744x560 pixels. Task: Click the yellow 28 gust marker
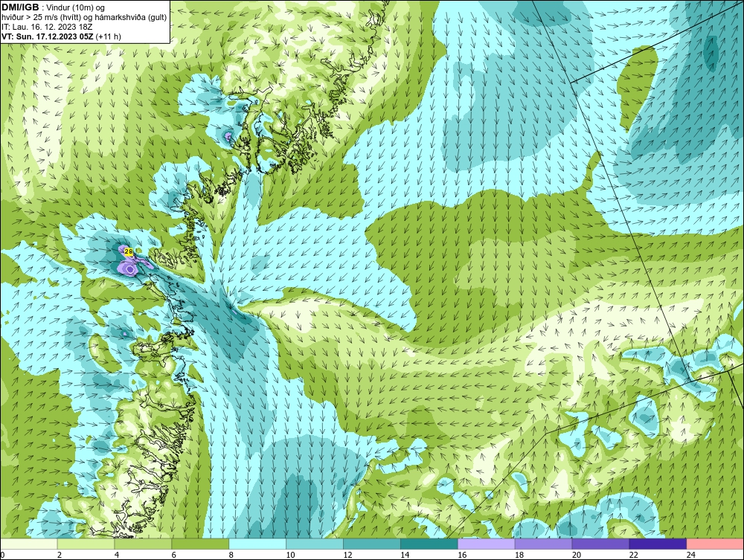click(128, 252)
